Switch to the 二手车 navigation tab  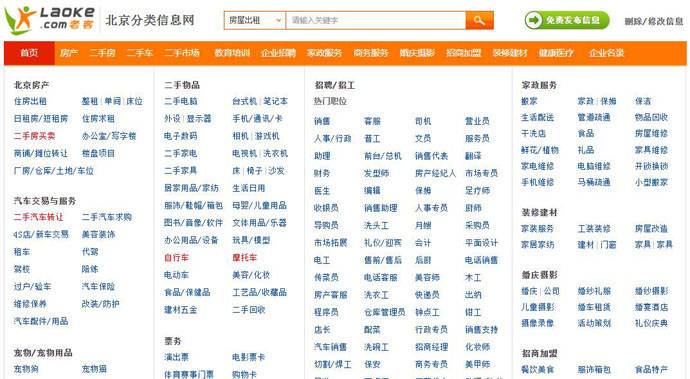point(140,53)
